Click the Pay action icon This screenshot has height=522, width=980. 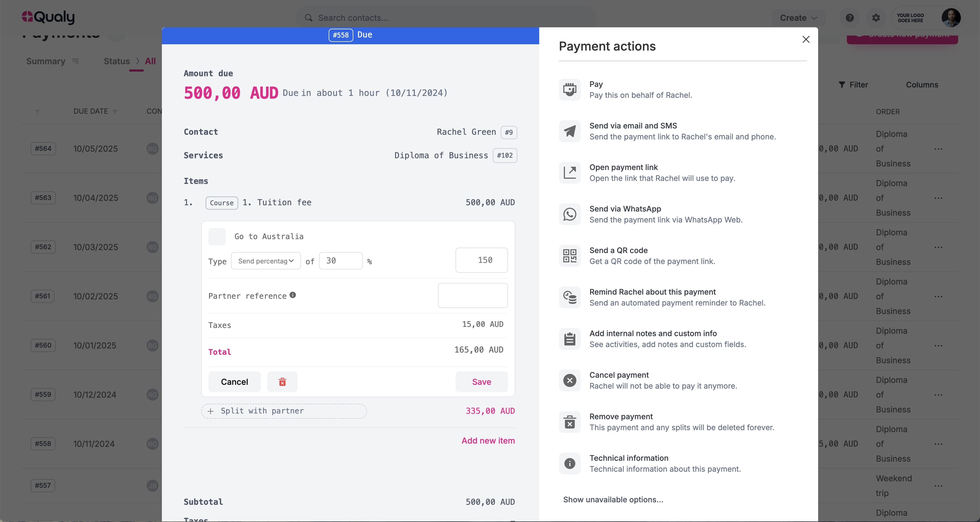pos(570,89)
